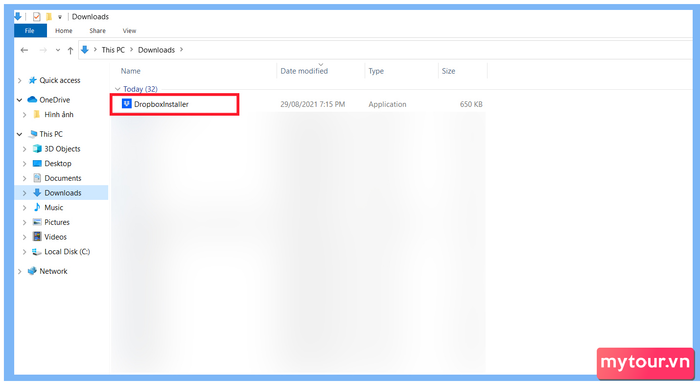Open Videos in navigation pane
Image resolution: width=700 pixels, height=387 pixels.
(55, 237)
